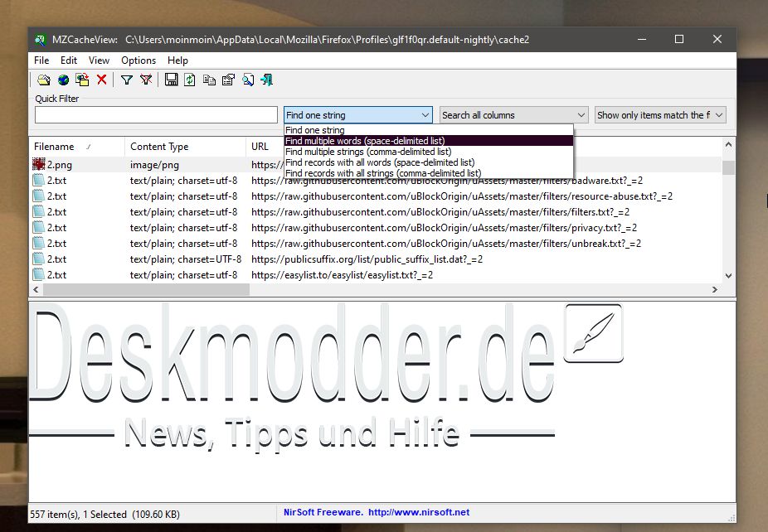Select the image/png content type cell
Viewport: 768px width, 532px height.
pos(154,165)
